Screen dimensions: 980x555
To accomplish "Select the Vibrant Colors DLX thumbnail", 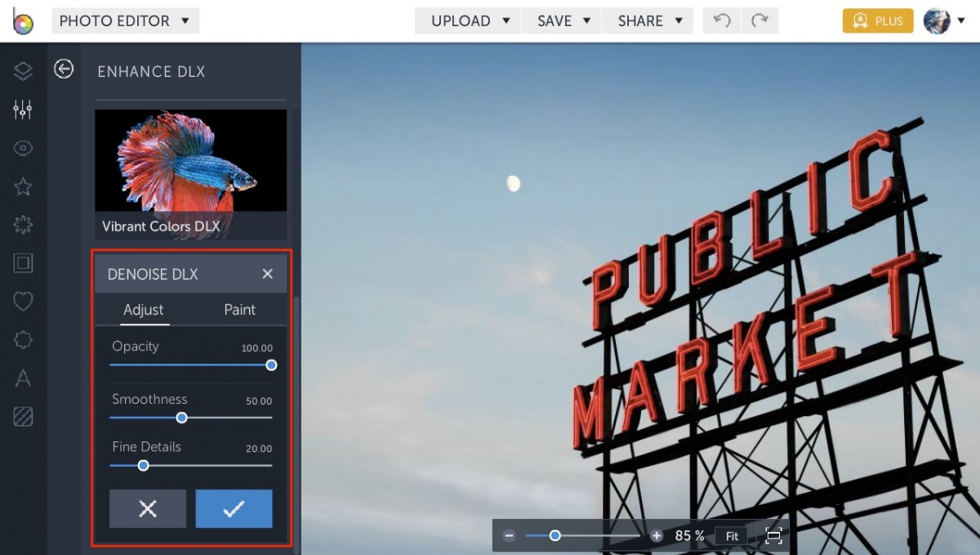I will [x=191, y=174].
